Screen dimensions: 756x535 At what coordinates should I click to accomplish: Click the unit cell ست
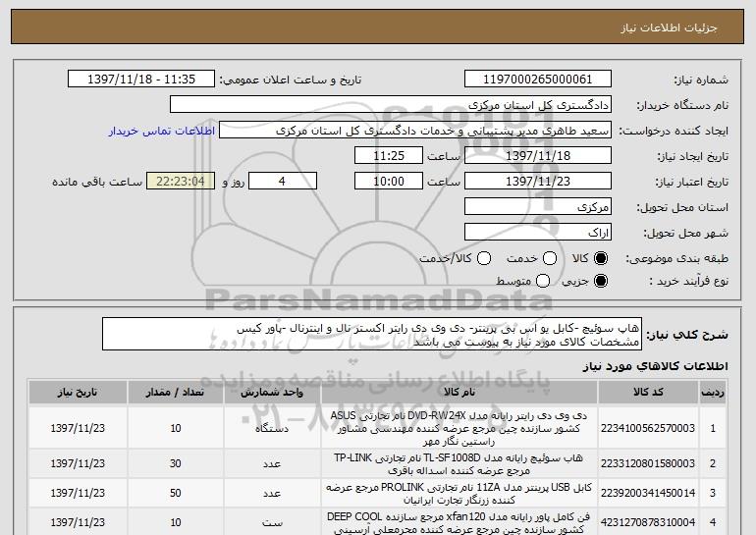pos(272,522)
